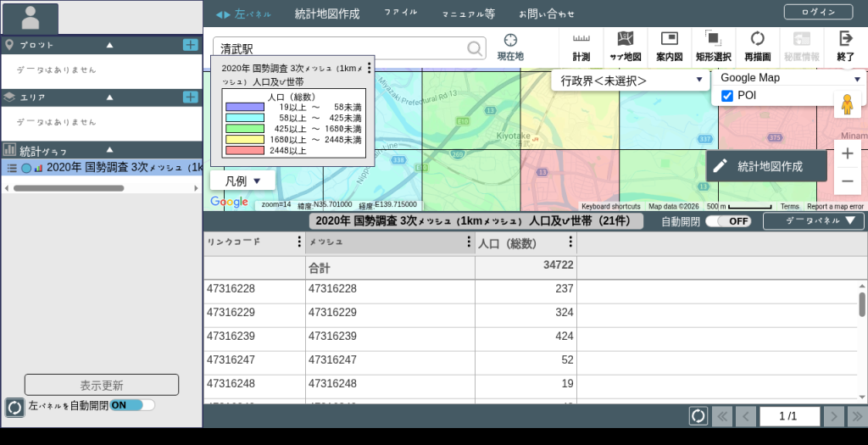Image resolution: width=868 pixels, height=445 pixels.
Task: Click Report a map error link
Action: [x=835, y=207]
